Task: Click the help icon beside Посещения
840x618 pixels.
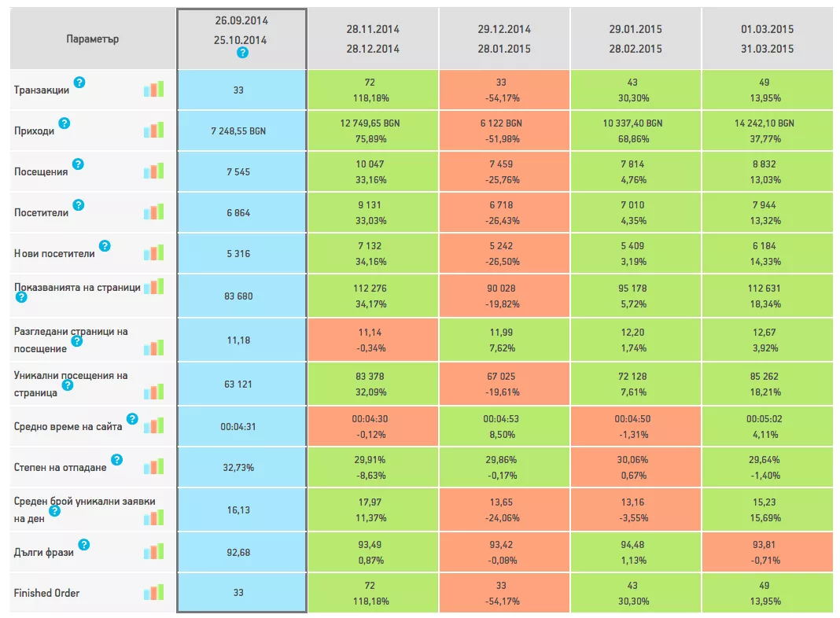Action: 78,164
